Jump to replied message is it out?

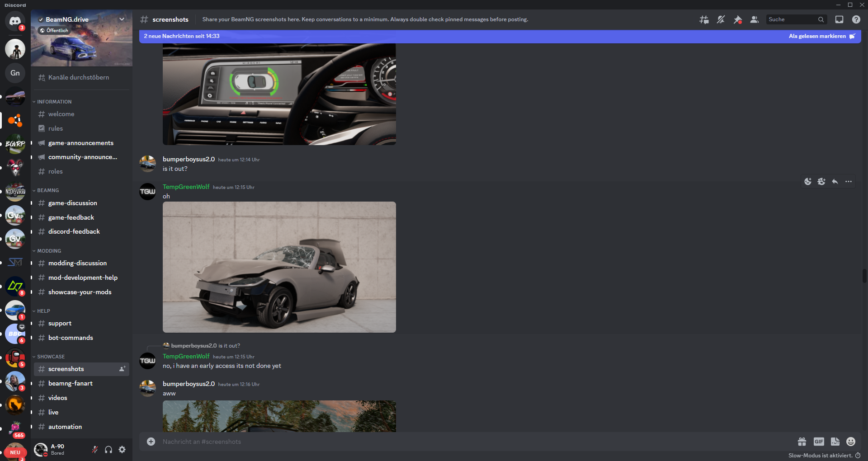pos(229,346)
